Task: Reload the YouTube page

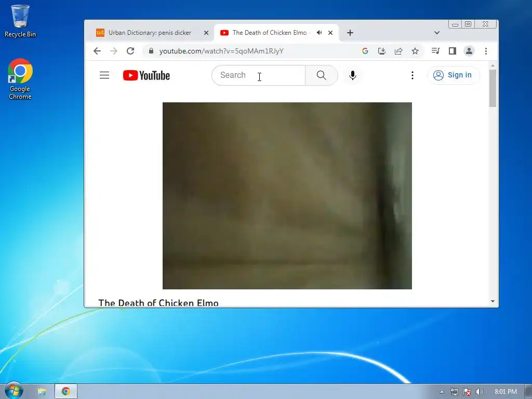Action: pos(130,51)
